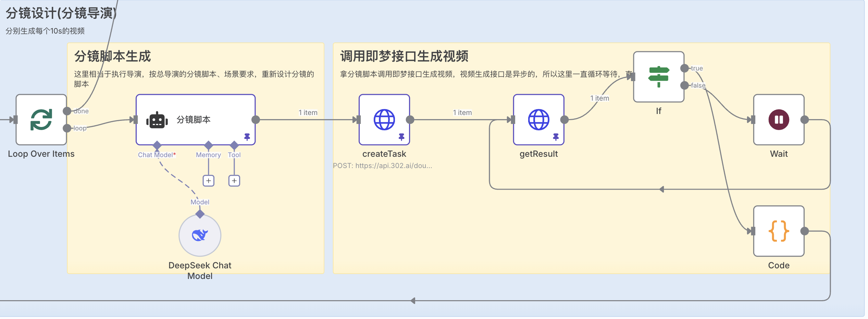Click the Code node input handle

(x=753, y=231)
